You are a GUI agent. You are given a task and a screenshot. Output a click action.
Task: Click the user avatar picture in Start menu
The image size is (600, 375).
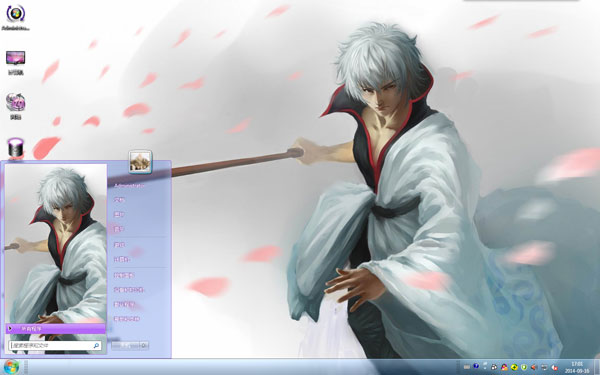(140, 161)
